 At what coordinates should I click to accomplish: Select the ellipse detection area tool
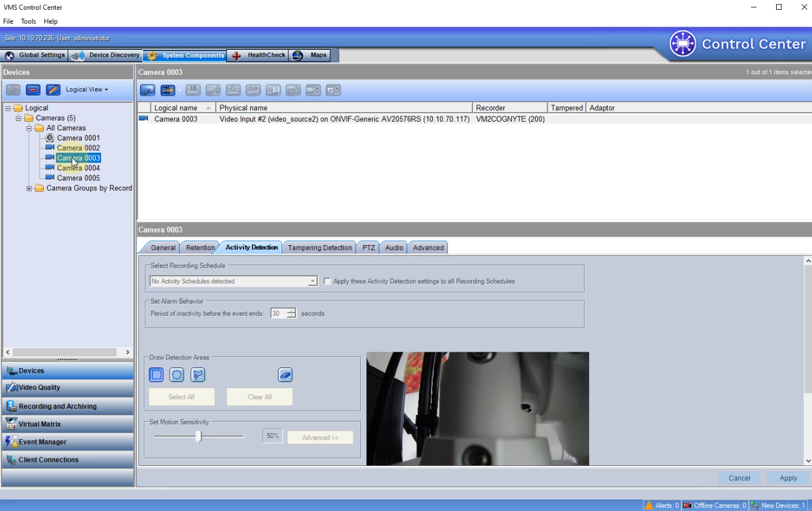(x=177, y=375)
